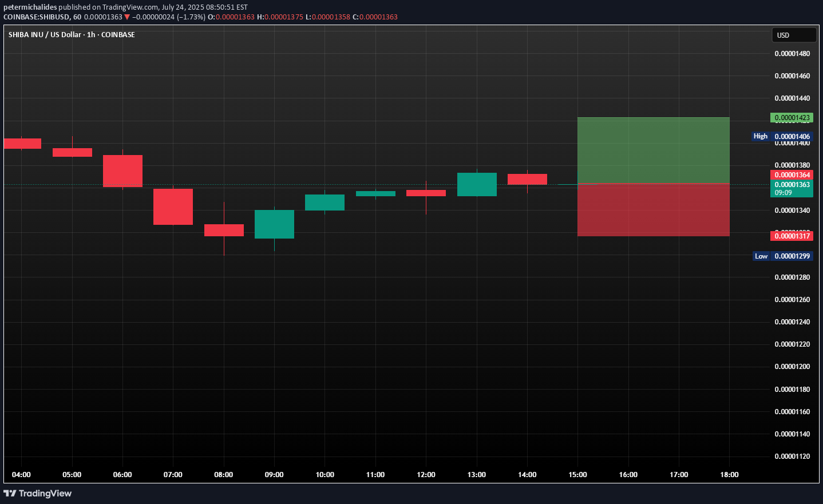Click the SHIBA INU / US Dollar chart title

click(72, 35)
